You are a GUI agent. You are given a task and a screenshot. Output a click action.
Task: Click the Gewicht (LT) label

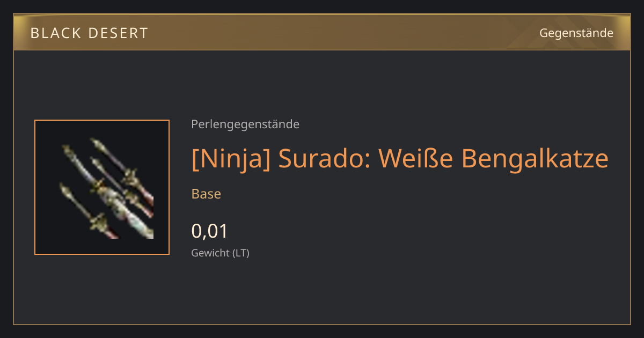[220, 253]
